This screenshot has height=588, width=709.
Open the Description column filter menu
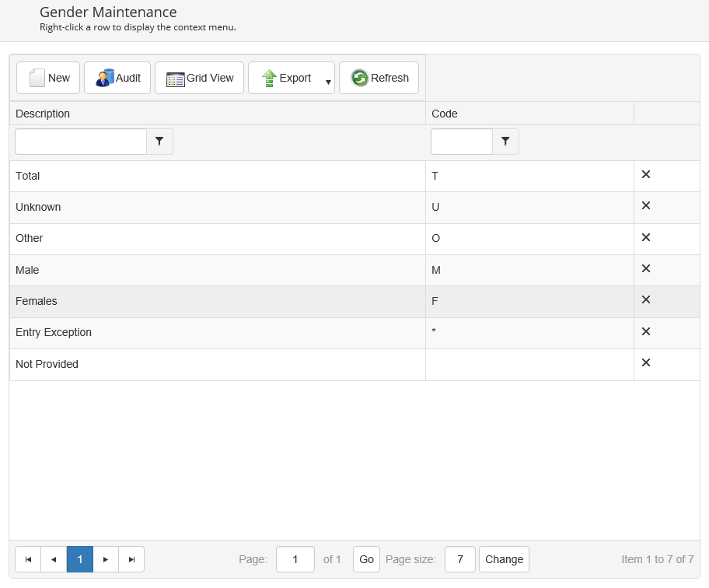[159, 142]
